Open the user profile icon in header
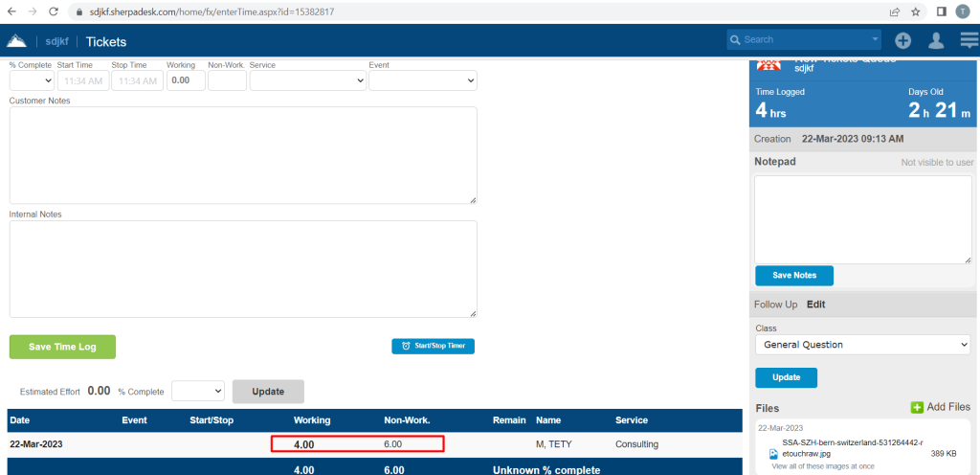Image resolution: width=980 pixels, height=475 pixels. (936, 40)
